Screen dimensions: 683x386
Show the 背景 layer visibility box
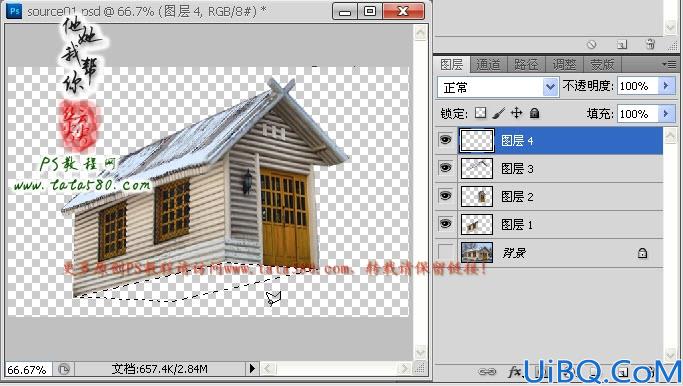click(445, 252)
